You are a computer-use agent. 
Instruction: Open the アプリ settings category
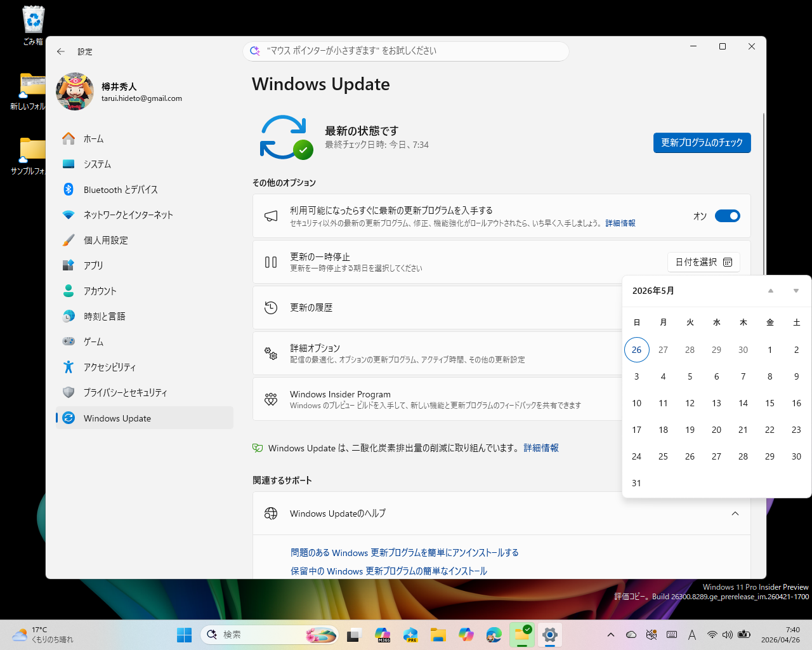[x=145, y=265]
